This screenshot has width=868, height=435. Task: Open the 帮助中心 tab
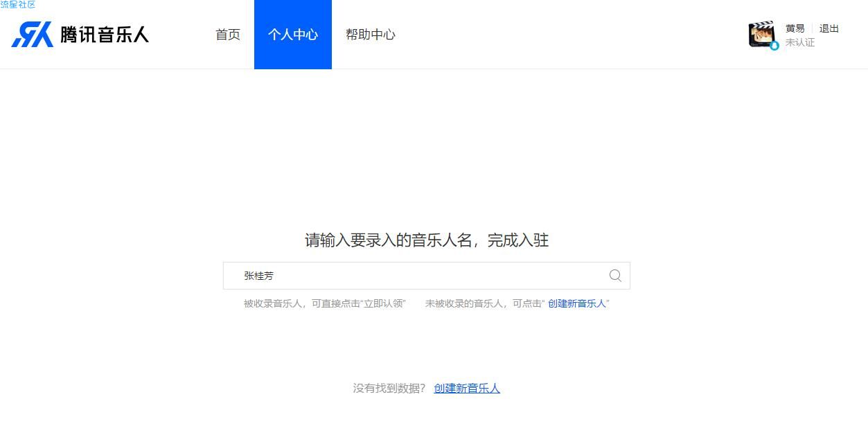371,35
